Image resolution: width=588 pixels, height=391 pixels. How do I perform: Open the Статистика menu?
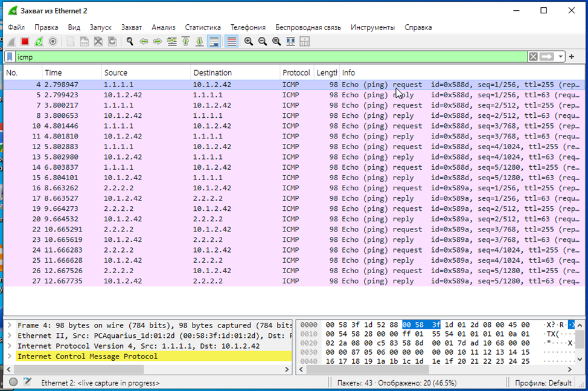click(x=203, y=27)
